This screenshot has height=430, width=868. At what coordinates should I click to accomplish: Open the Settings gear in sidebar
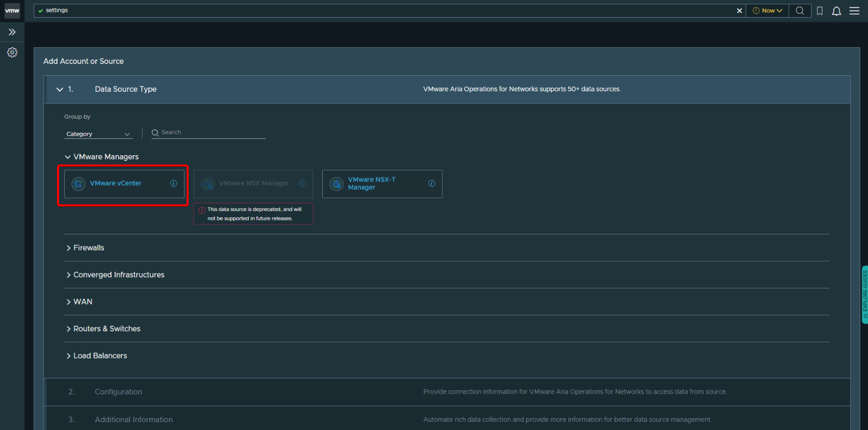point(12,52)
